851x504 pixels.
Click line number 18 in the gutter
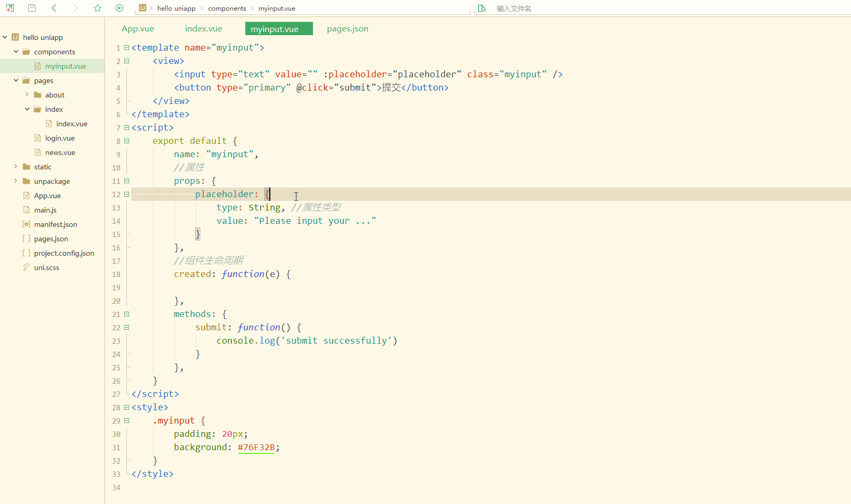point(116,274)
